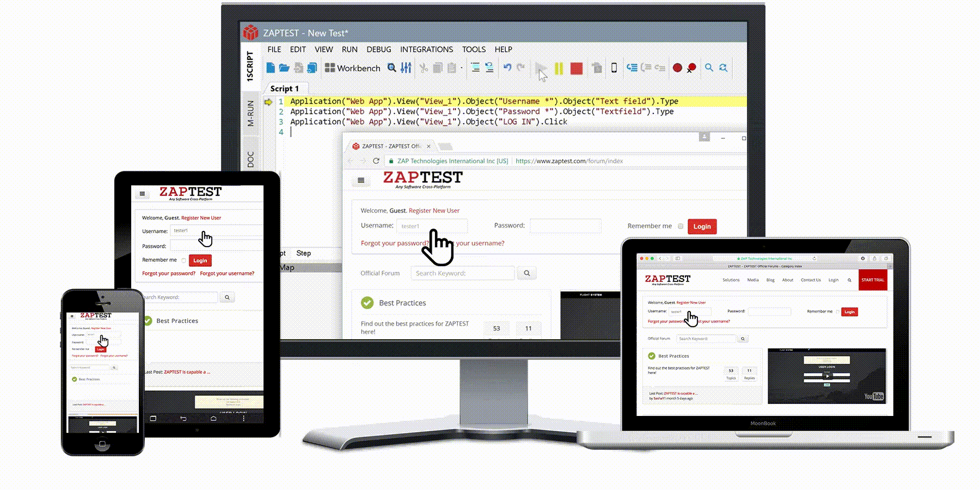Pause script execution with yellow pause button
The height and width of the screenshot is (490, 980).
pyautogui.click(x=559, y=68)
